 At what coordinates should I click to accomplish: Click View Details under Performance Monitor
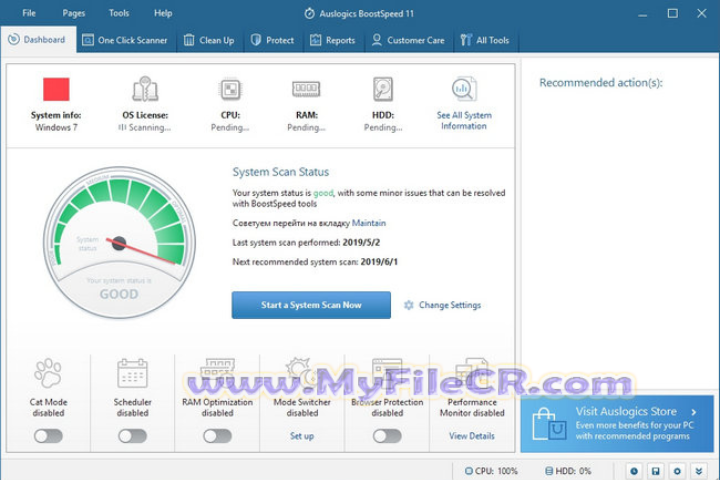pos(472,436)
